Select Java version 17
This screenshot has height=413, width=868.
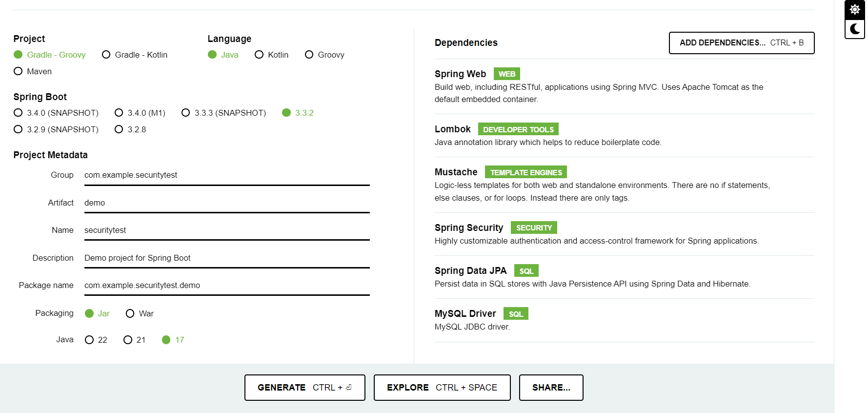click(173, 340)
